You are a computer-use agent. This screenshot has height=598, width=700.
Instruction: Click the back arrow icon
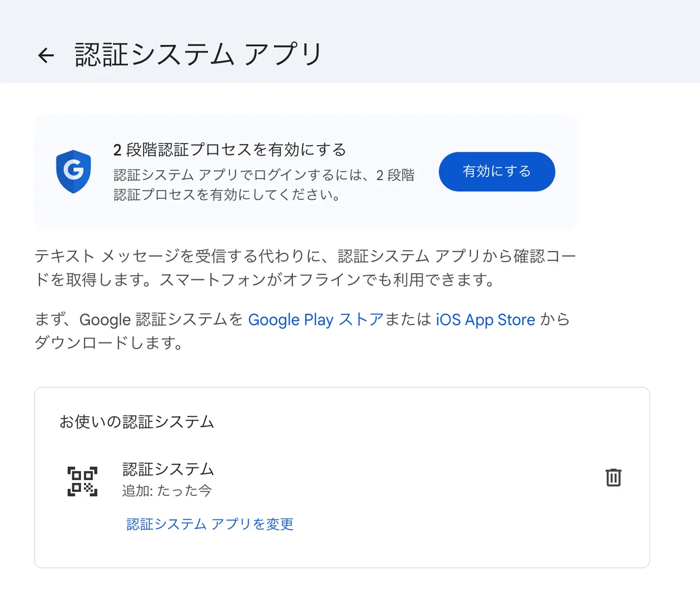coord(45,55)
